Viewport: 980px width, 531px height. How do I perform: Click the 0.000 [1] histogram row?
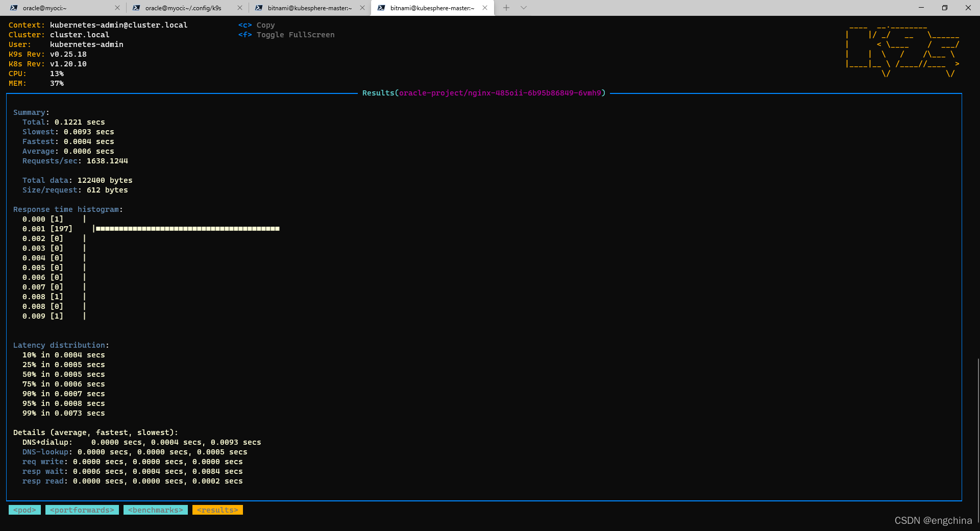[x=54, y=219]
